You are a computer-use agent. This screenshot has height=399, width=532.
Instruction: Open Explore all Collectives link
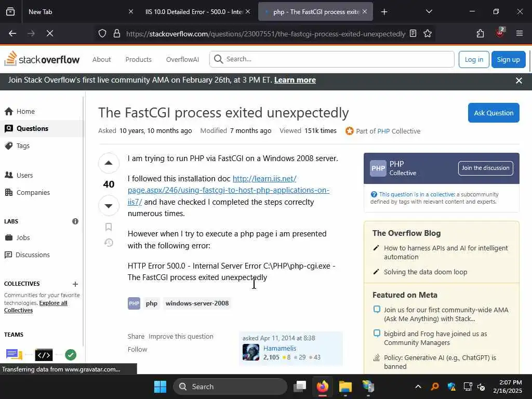pyautogui.click(x=36, y=307)
